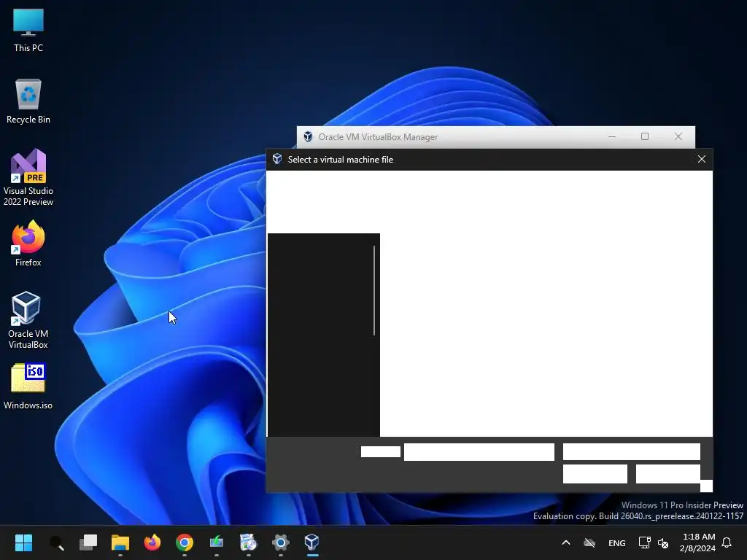Open the Recycle Bin icon
747x560 pixels.
28,101
